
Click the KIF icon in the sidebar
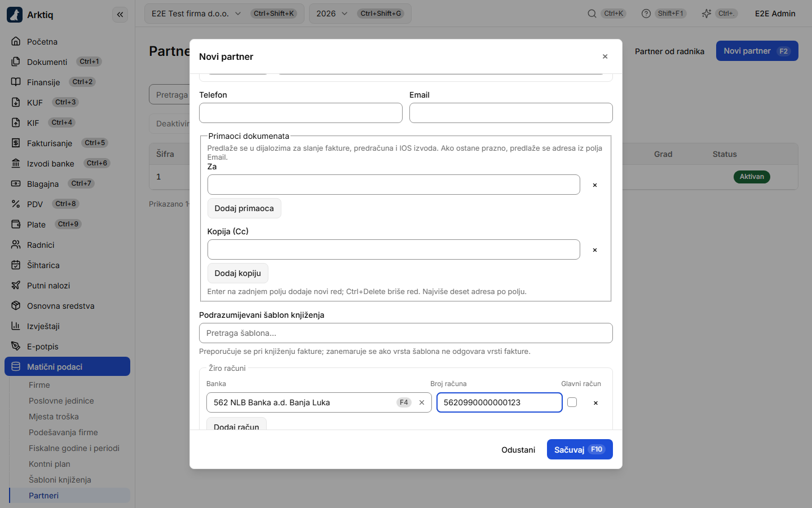[16, 123]
